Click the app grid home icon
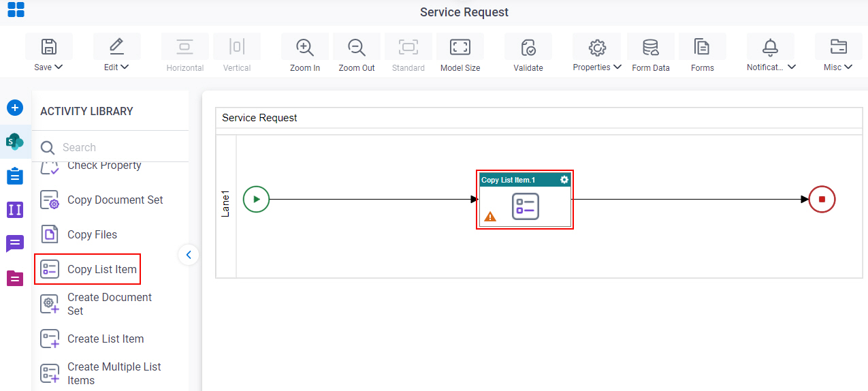Image resolution: width=868 pixels, height=391 pixels. pyautogui.click(x=16, y=10)
